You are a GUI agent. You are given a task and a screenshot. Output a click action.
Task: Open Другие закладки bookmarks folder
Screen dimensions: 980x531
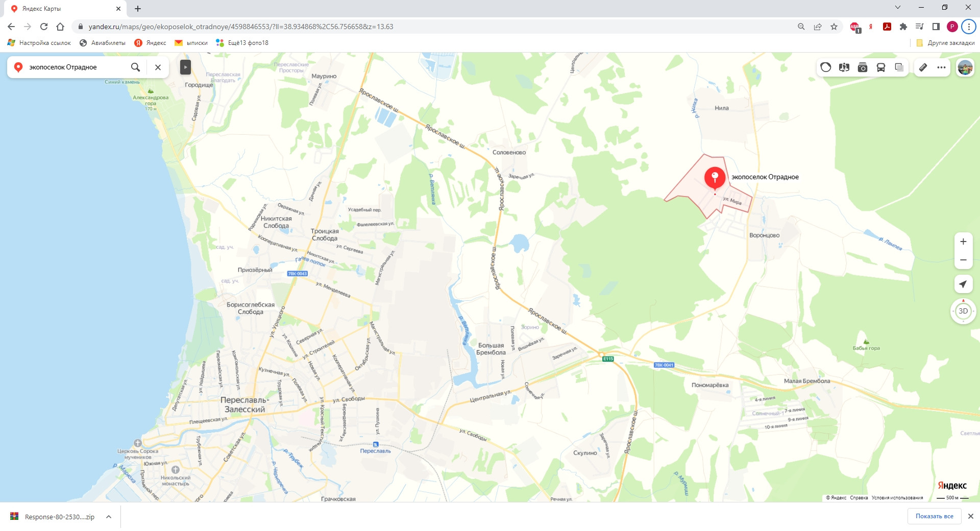(x=945, y=43)
